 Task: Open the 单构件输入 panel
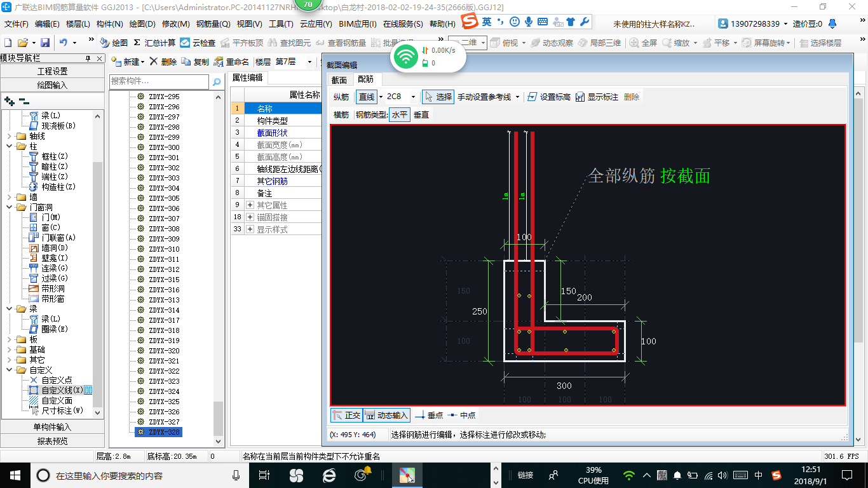(x=53, y=427)
